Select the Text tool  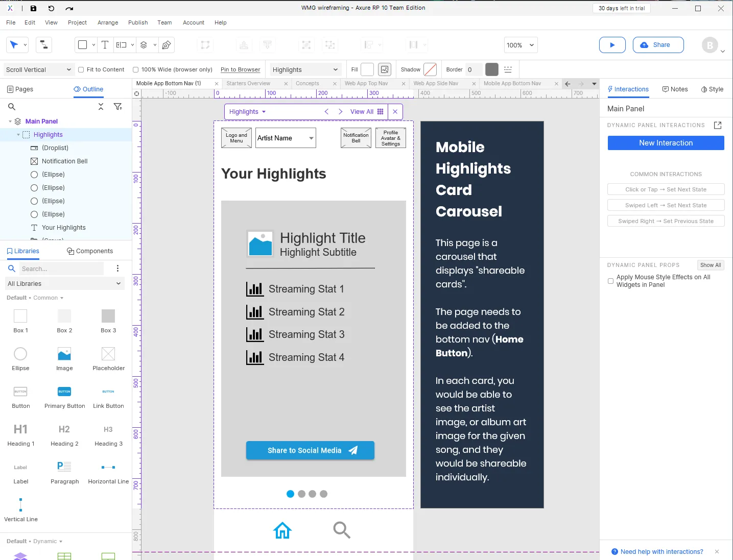(105, 45)
